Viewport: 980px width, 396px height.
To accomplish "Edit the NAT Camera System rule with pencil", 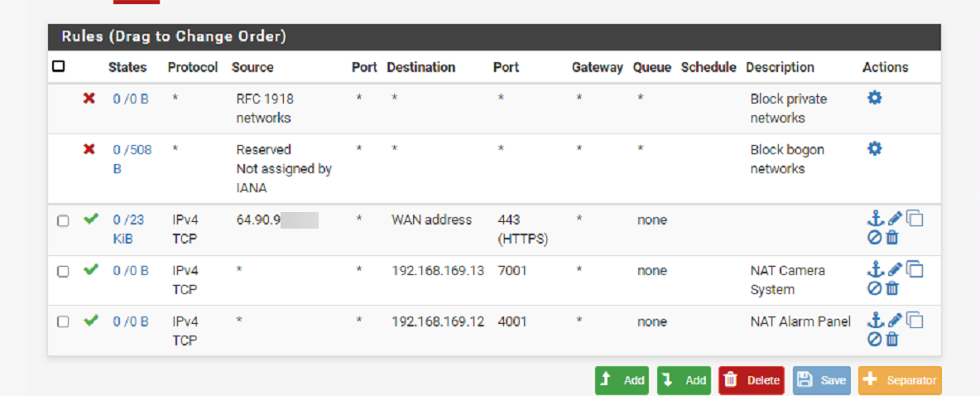I will 895,269.
